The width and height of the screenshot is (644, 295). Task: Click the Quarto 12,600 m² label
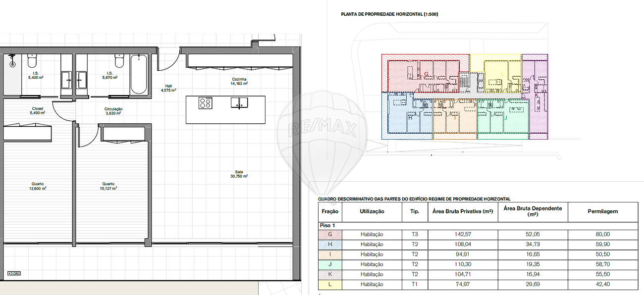[38, 186]
